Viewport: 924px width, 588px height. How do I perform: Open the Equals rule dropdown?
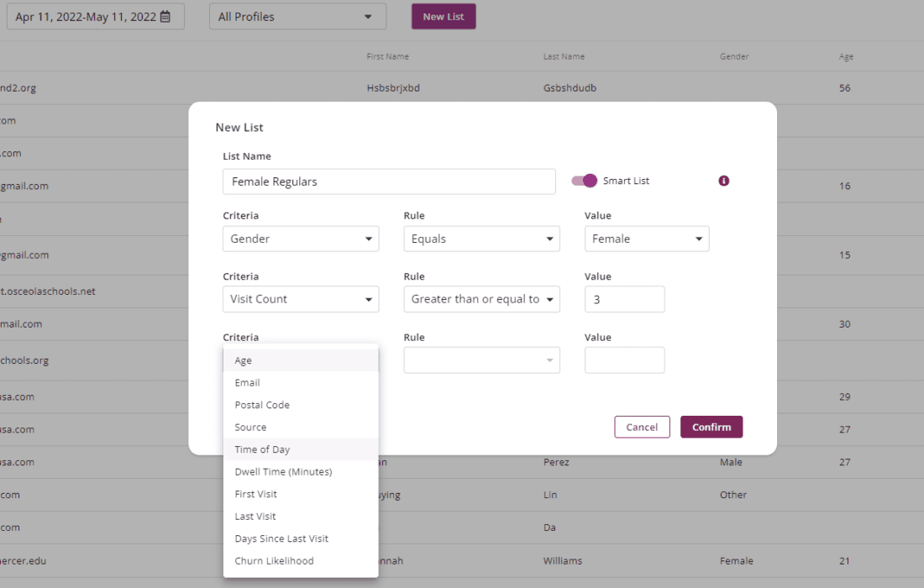click(x=481, y=239)
